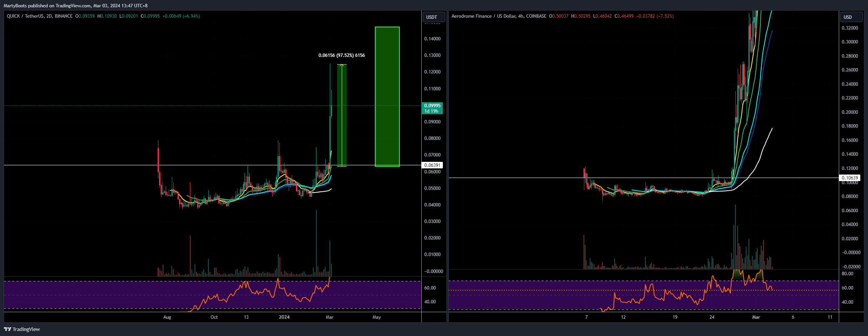This screenshot has width=868, height=336.
Task: Click 0.26000 on the Aerodrome price axis
Action: 850,70
